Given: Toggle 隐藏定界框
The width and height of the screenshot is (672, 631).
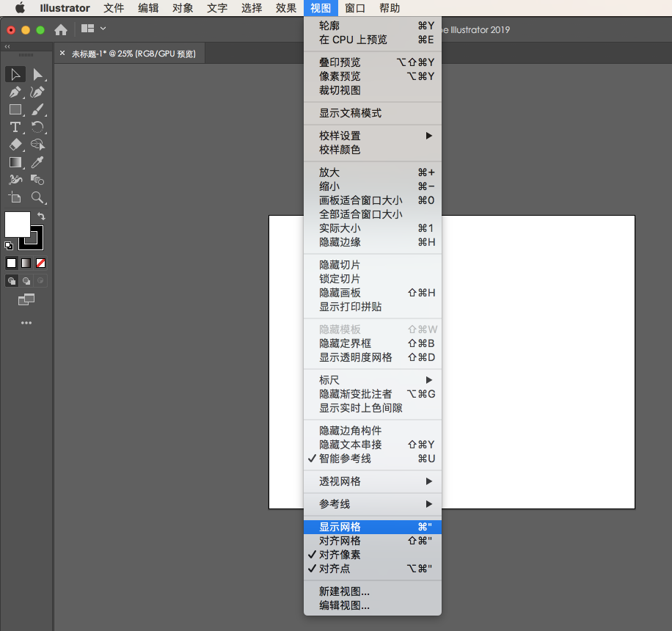Looking at the screenshot, I should point(373,343).
